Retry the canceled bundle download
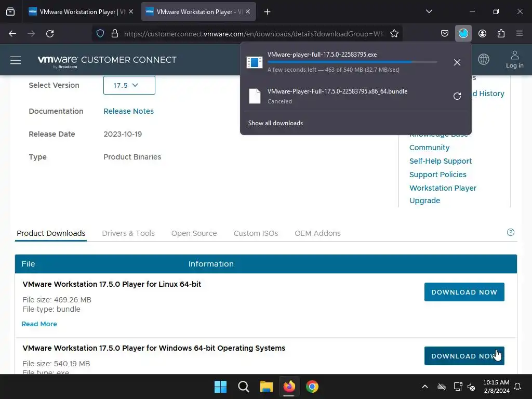The width and height of the screenshot is (532, 399). point(457,96)
